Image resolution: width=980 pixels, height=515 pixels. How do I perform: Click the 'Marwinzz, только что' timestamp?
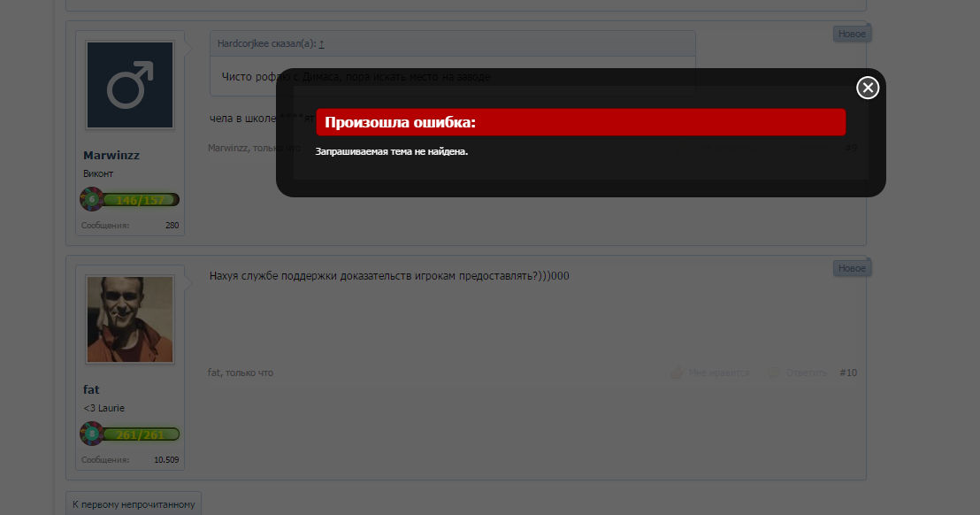pos(255,148)
